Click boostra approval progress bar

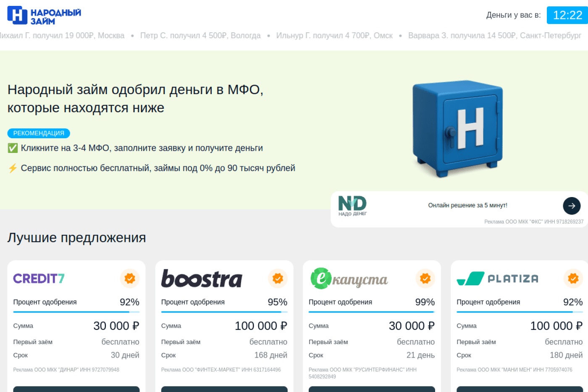tap(224, 312)
